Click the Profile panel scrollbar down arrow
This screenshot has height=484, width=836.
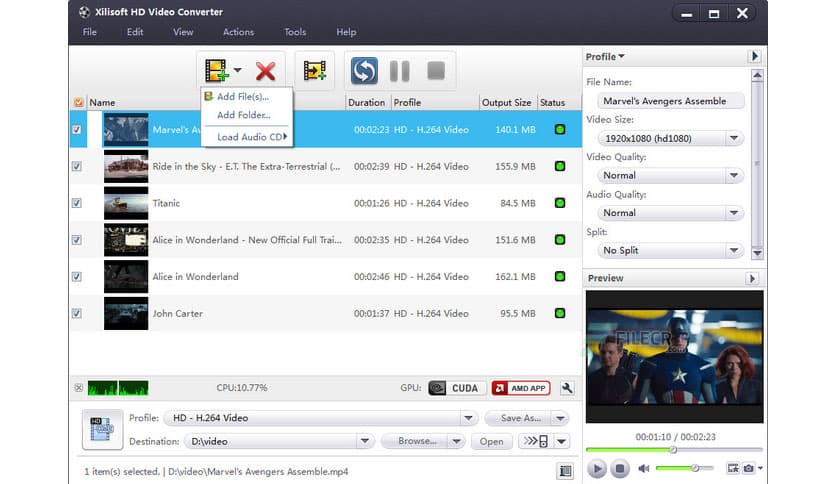pyautogui.click(x=757, y=253)
